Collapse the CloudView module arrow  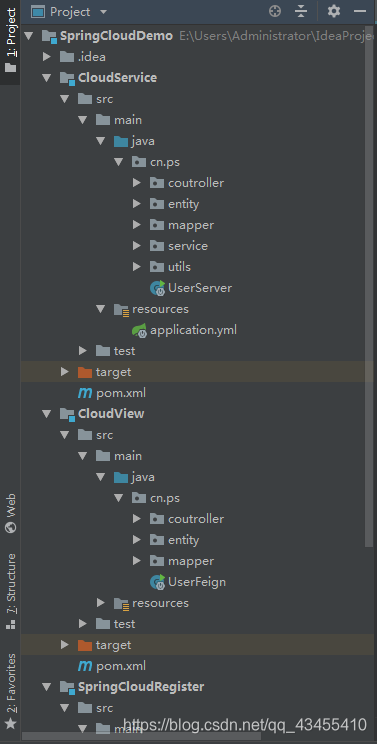[x=46, y=414]
